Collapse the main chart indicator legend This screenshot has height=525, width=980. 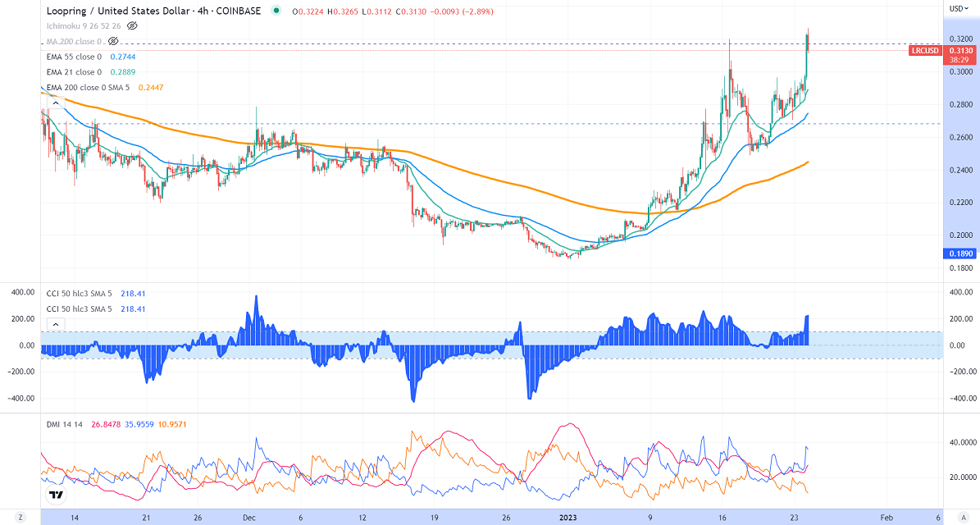(x=56, y=102)
